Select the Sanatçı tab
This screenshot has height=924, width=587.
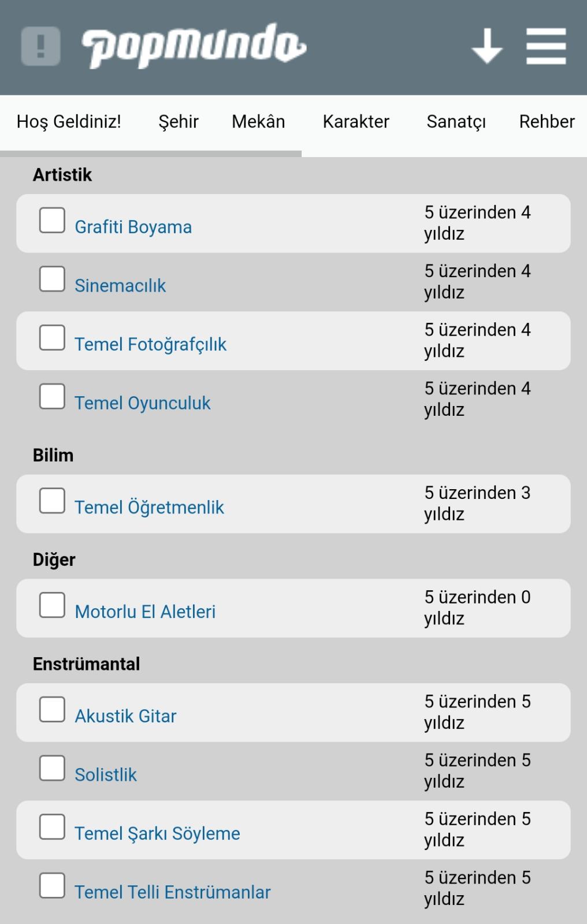click(456, 122)
